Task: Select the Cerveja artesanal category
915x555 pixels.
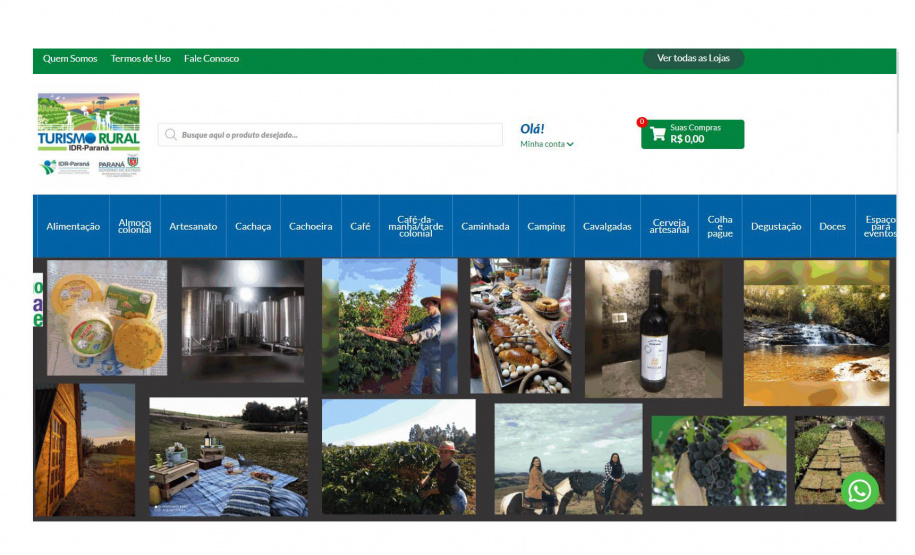Action: pyautogui.click(x=670, y=227)
